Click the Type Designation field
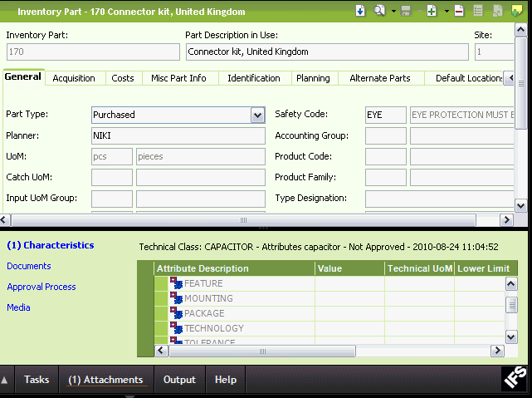The image size is (532, 398). click(439, 199)
